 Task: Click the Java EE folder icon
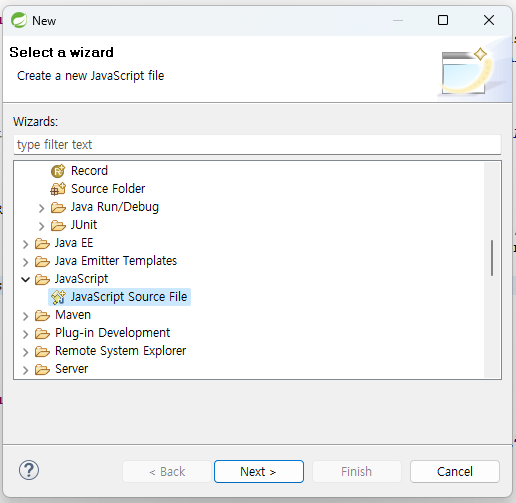coord(42,243)
